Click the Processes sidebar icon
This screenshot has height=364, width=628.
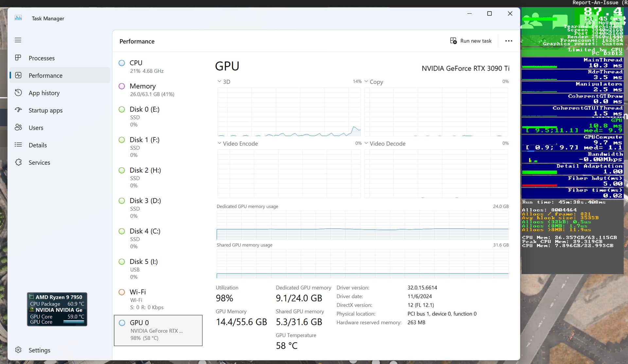coord(18,58)
